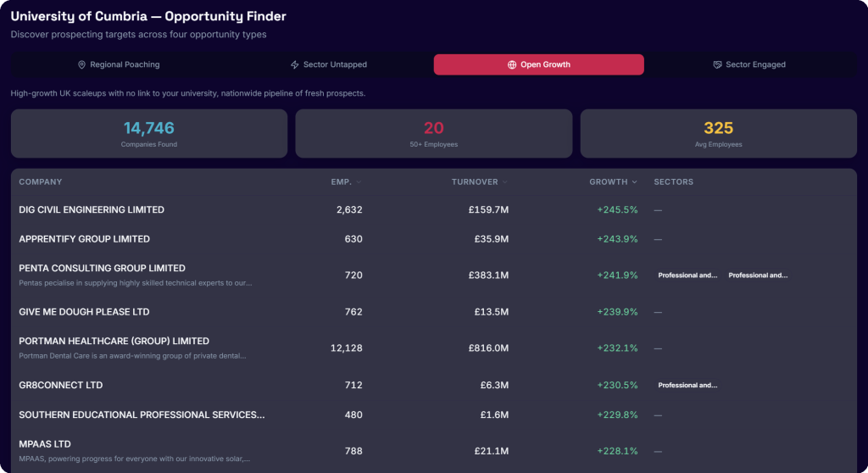Switch to the Regional Poaching tab
Image resolution: width=868 pixels, height=473 pixels.
(119, 64)
